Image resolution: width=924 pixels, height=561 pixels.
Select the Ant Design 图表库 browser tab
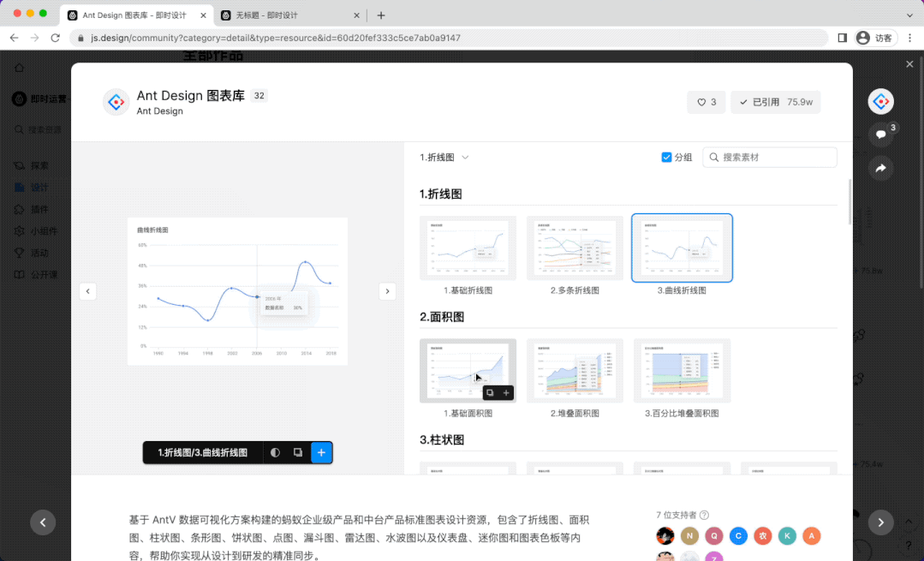click(136, 15)
